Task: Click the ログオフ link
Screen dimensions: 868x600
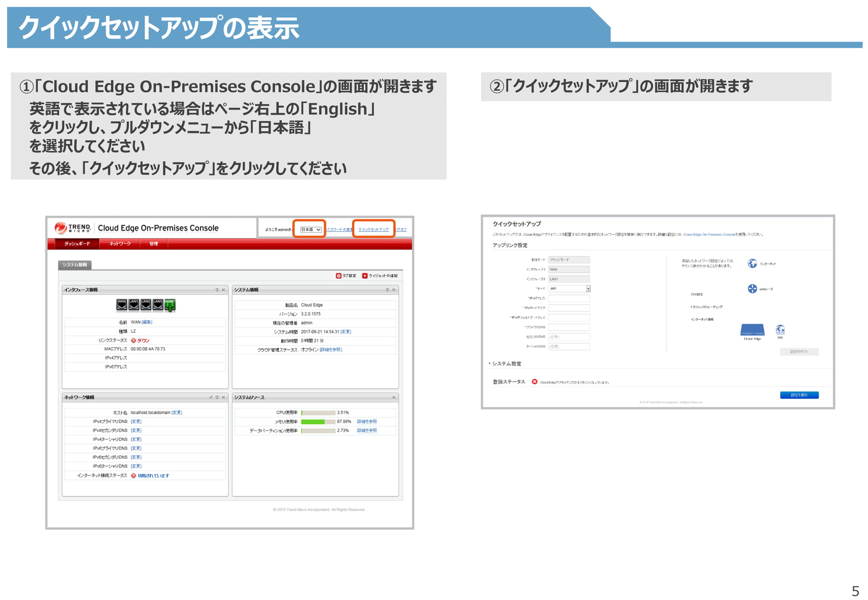Action: (401, 230)
